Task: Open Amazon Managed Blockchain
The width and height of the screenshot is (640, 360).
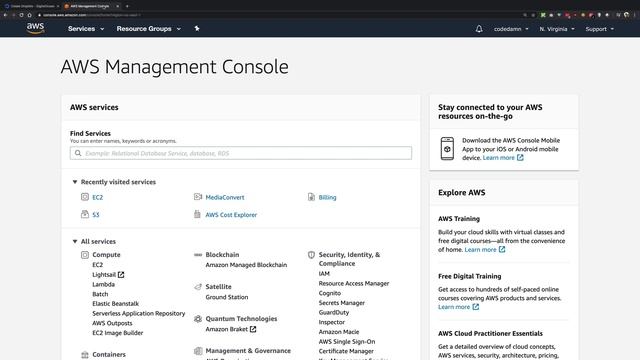Action: 246,265
